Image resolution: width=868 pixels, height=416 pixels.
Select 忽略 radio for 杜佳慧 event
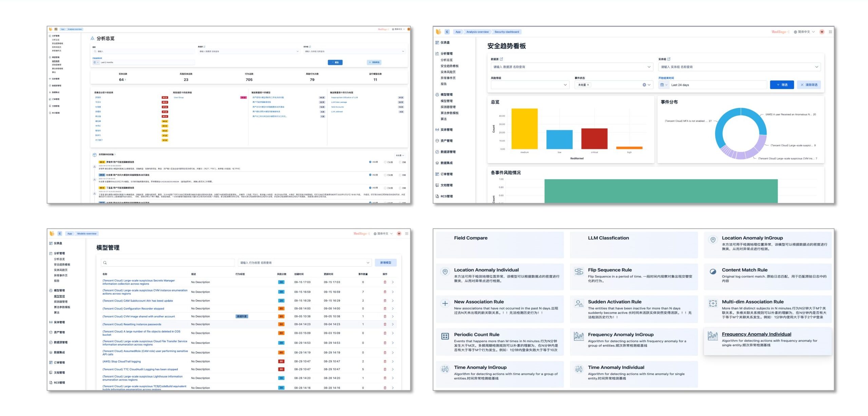pyautogui.click(x=400, y=175)
